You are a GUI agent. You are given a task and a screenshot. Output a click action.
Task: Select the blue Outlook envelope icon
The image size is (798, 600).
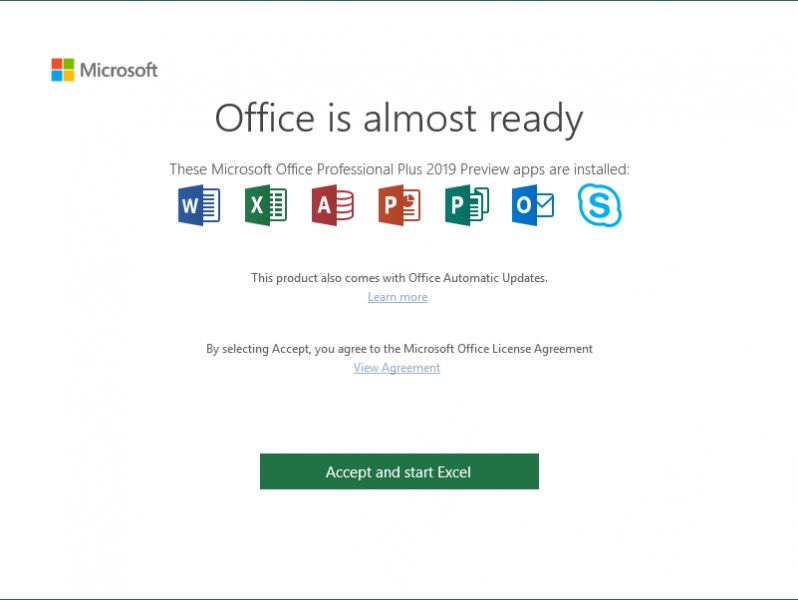532,205
